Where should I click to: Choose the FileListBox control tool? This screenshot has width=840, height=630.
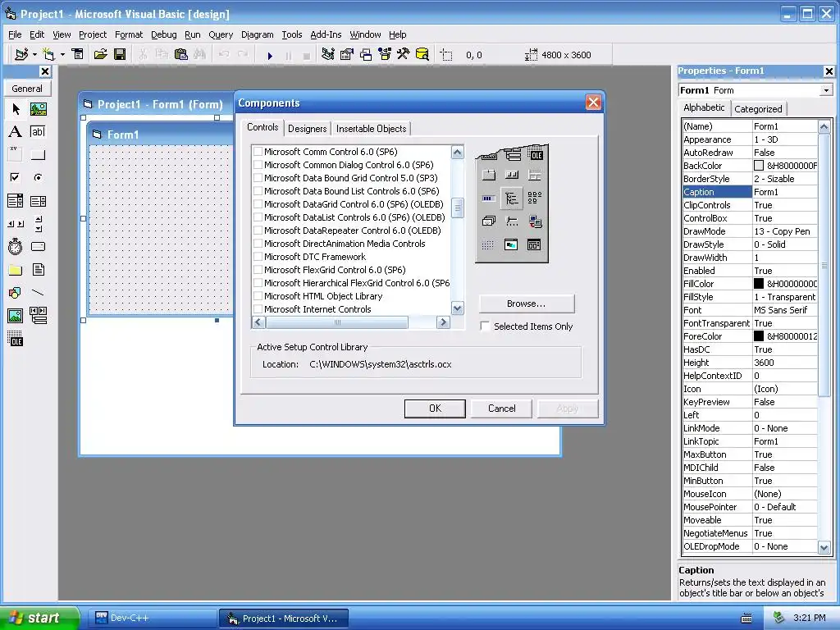(x=38, y=269)
